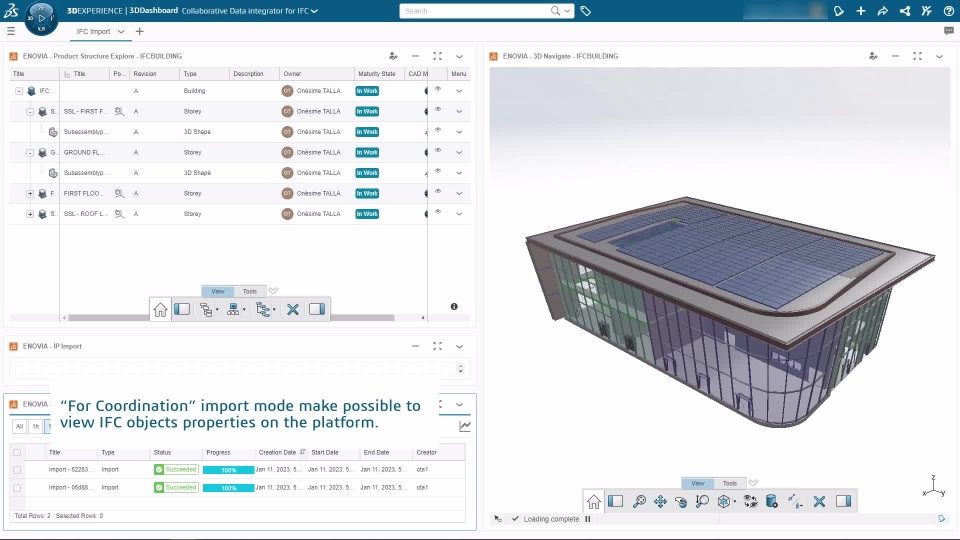Image resolution: width=960 pixels, height=540 pixels.
Task: Select the Zoom Area magnifier in 3D toolbar
Action: (702, 501)
